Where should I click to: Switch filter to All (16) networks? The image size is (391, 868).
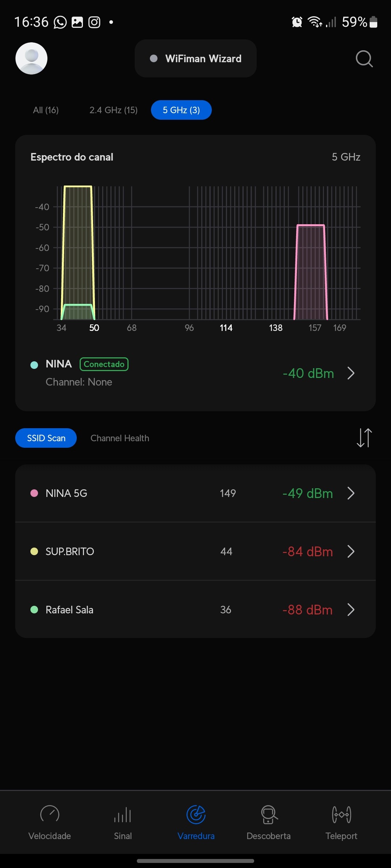click(46, 110)
